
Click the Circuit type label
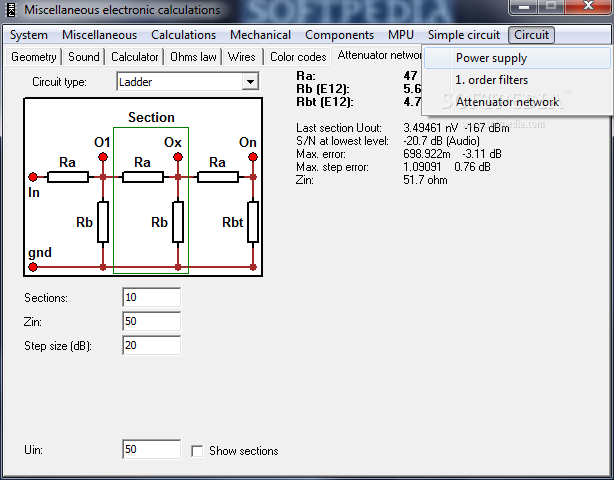click(59, 82)
